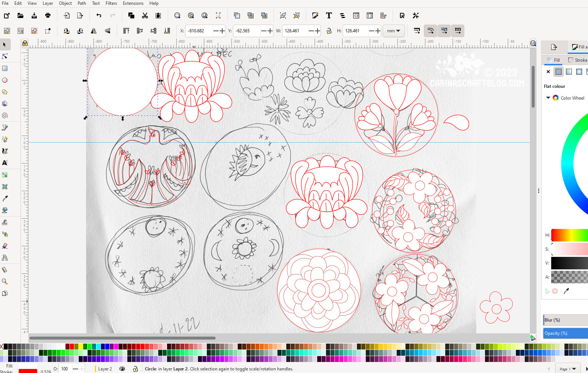Click the Opacity (%) slider

566,333
